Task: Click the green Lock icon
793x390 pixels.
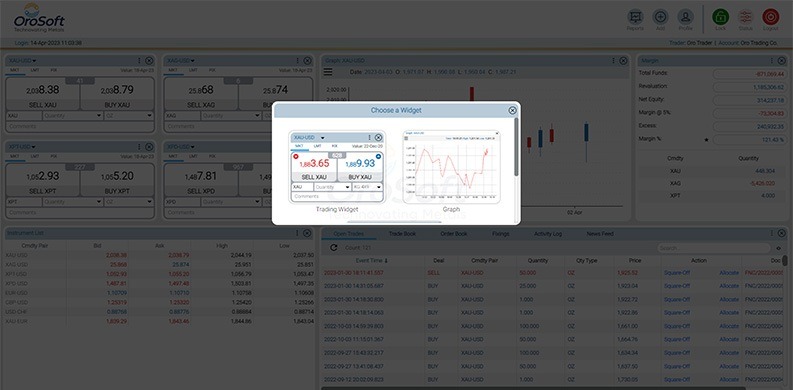Action: [720, 17]
